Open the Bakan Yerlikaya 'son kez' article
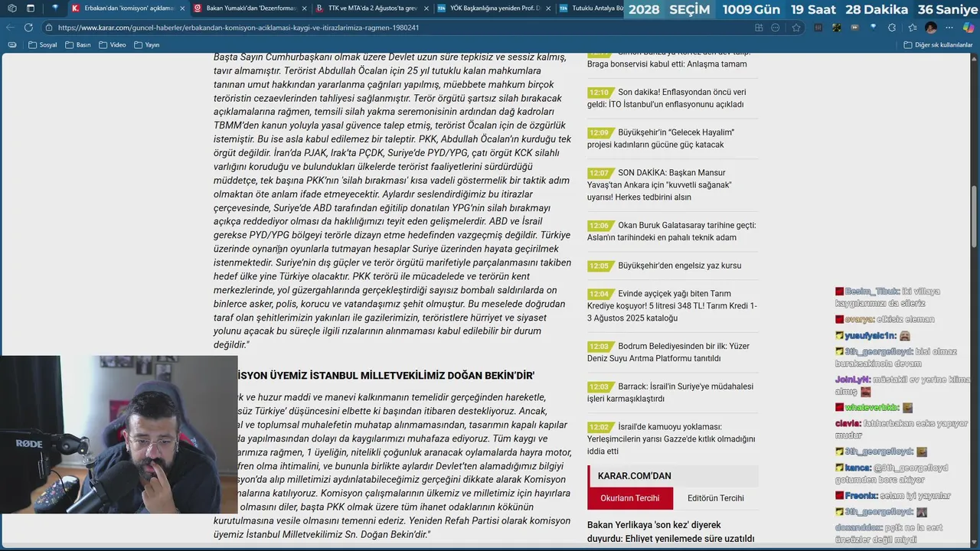Viewport: 980px width, 551px height. tap(671, 532)
